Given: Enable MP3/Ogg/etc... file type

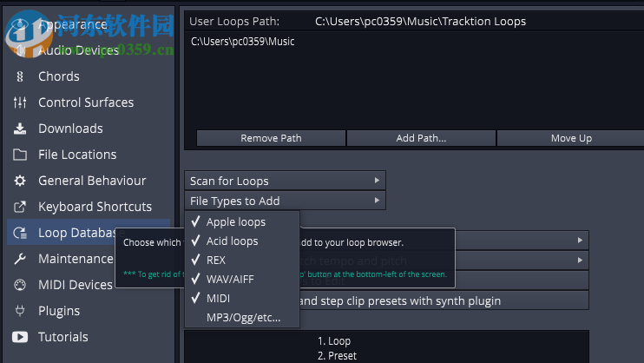Looking at the screenshot, I should [x=242, y=317].
